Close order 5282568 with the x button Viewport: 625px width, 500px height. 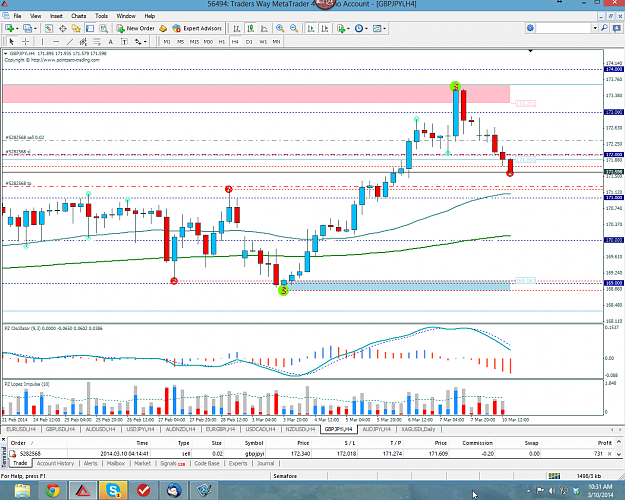click(x=609, y=453)
